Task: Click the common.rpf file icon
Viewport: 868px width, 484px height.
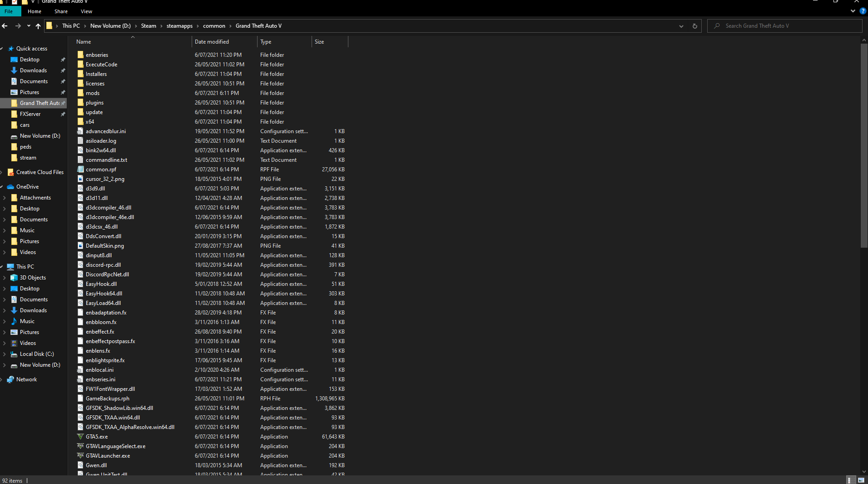Action: [80, 170]
